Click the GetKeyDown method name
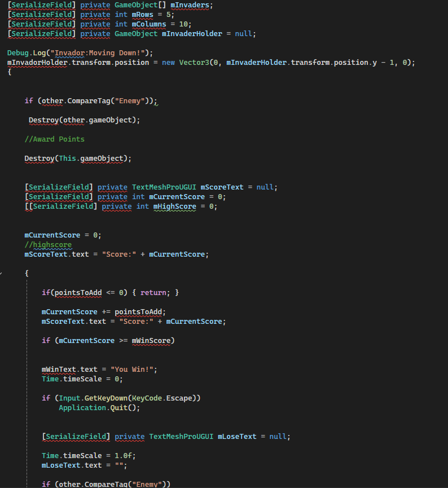 (x=106, y=398)
